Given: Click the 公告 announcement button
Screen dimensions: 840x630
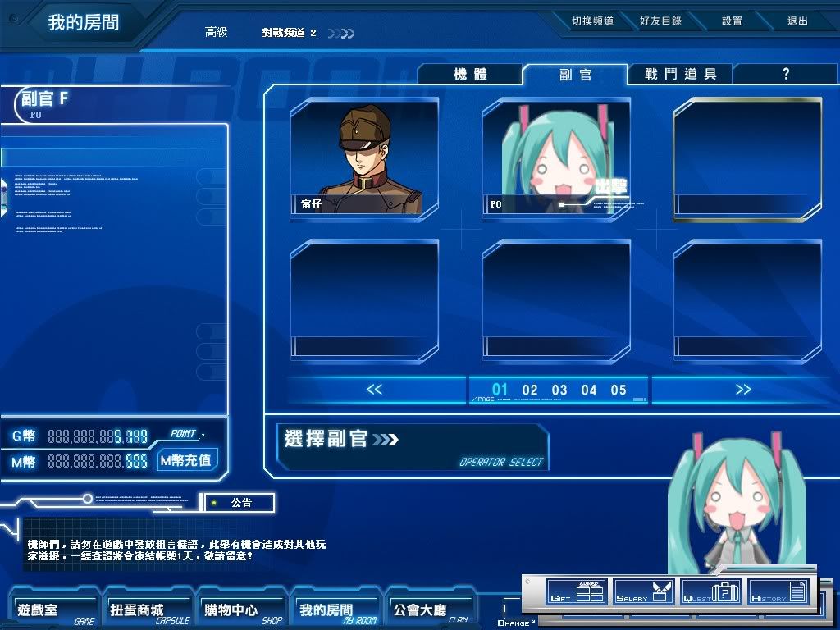Looking at the screenshot, I should pyautogui.click(x=240, y=503).
